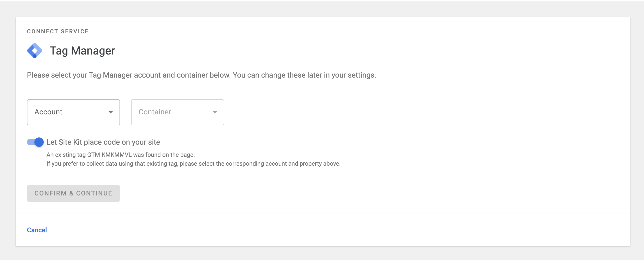Open the Container dropdown
This screenshot has height=260, width=644.
click(177, 112)
